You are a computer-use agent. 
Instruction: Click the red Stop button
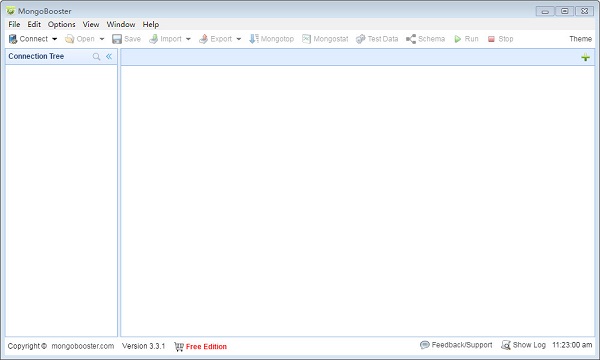[501, 39]
